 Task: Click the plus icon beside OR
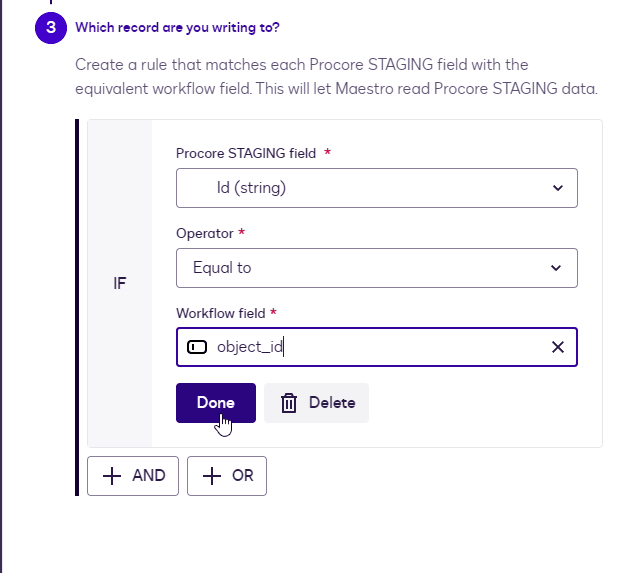(211, 476)
